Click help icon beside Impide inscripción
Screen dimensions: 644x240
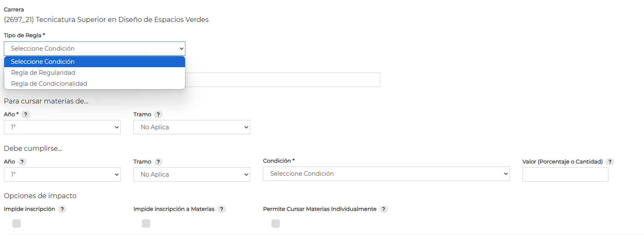pos(62,209)
